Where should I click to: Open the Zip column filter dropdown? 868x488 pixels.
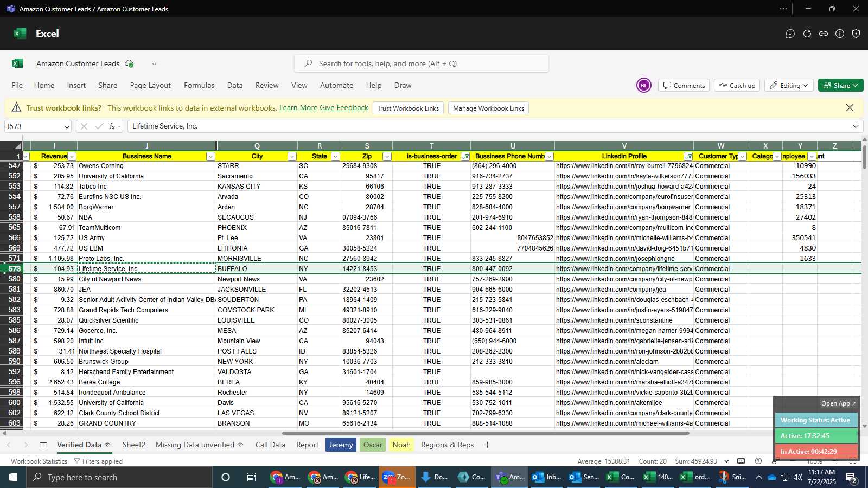(387, 157)
